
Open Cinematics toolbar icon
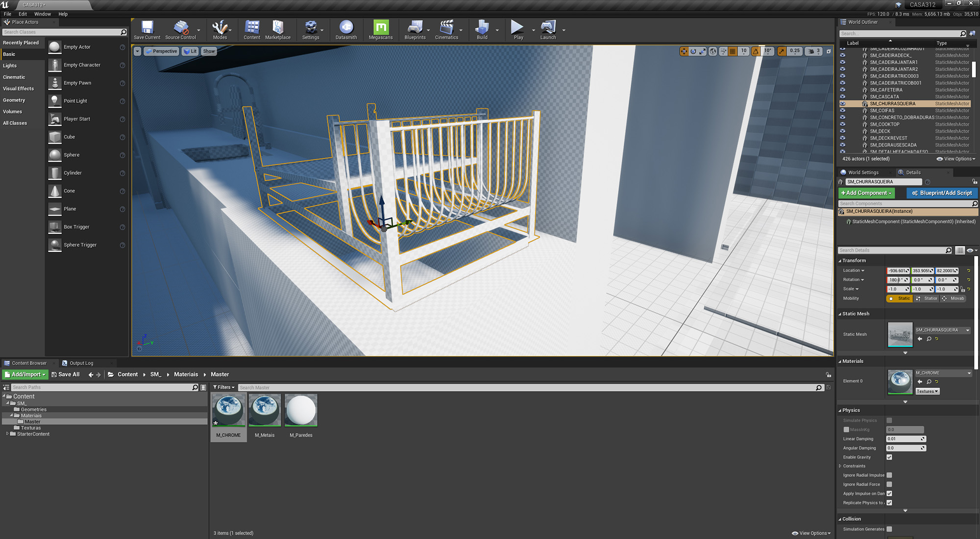click(x=446, y=30)
